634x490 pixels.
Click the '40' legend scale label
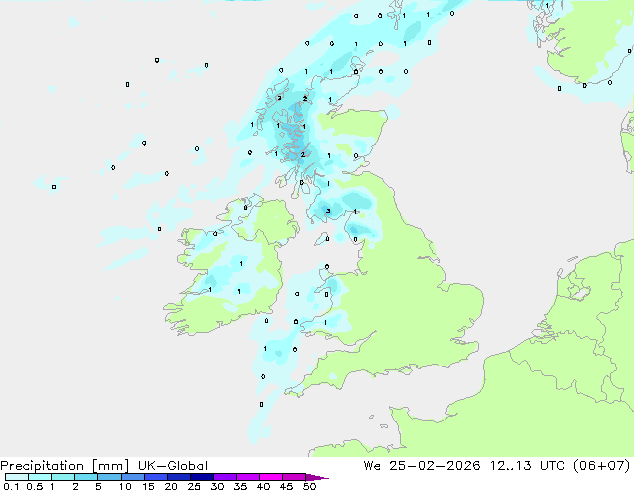(263, 486)
